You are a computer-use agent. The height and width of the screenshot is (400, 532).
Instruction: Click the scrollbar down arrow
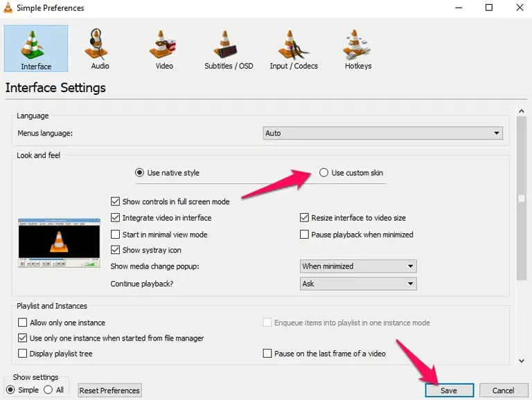tap(522, 361)
